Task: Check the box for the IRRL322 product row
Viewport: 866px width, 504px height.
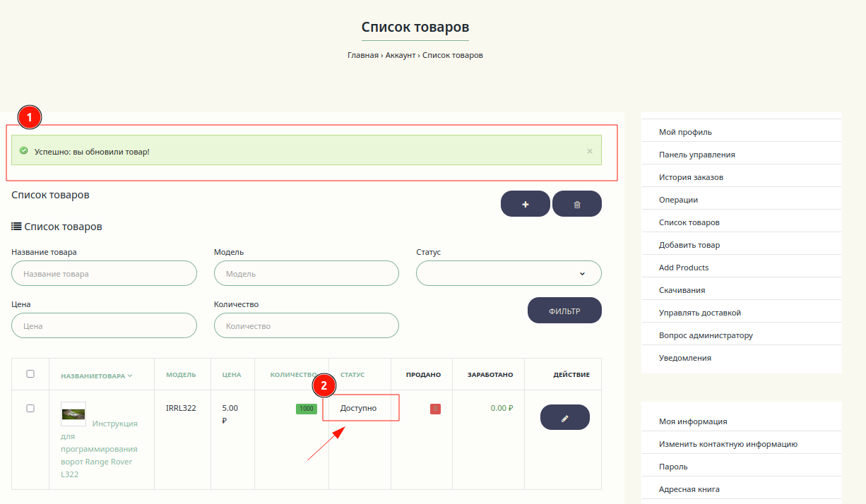Action: pyautogui.click(x=30, y=408)
